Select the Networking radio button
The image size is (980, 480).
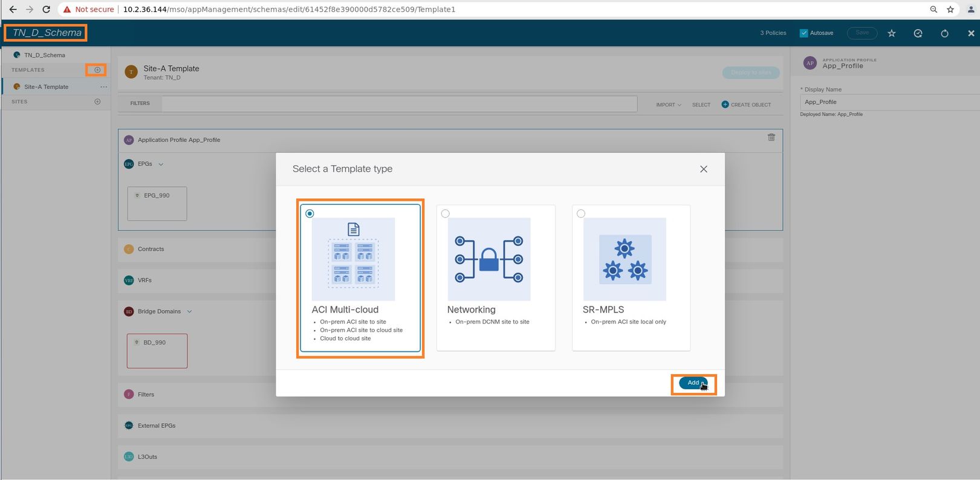(x=446, y=213)
